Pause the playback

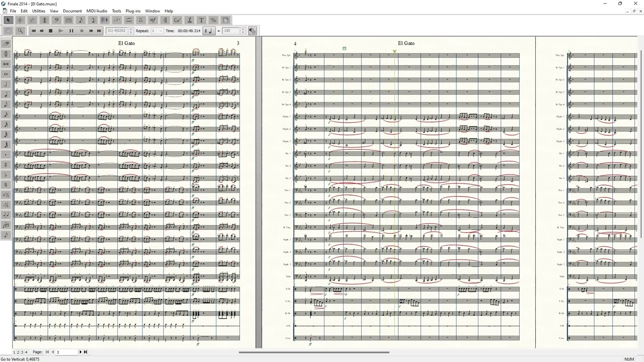click(71, 31)
